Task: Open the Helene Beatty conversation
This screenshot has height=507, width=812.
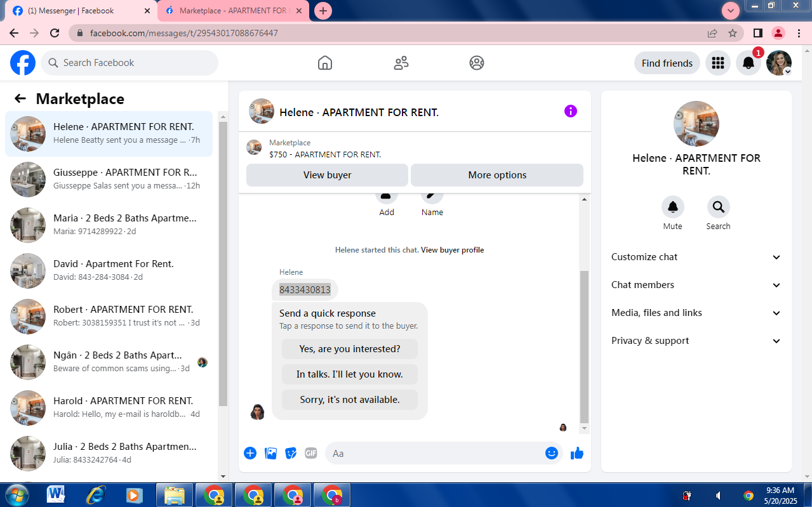Action: [109, 134]
